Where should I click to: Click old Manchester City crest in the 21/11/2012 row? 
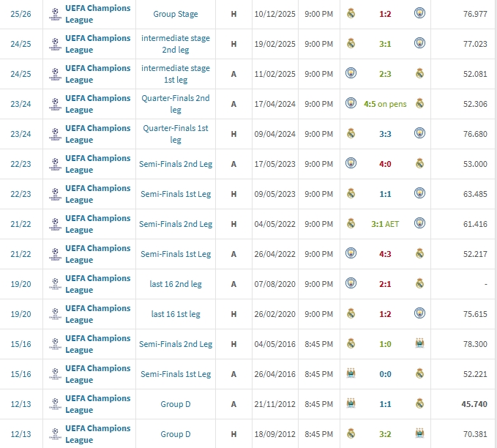pyautogui.click(x=351, y=404)
